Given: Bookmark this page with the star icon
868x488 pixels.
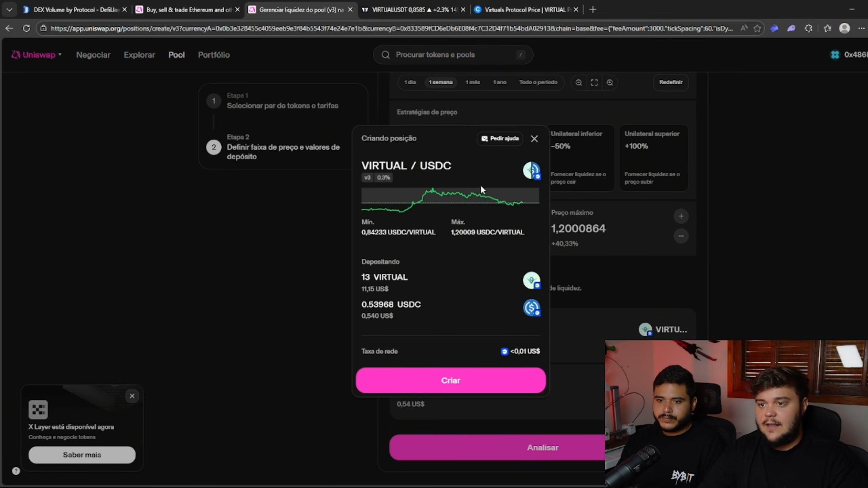Looking at the screenshot, I should (757, 28).
